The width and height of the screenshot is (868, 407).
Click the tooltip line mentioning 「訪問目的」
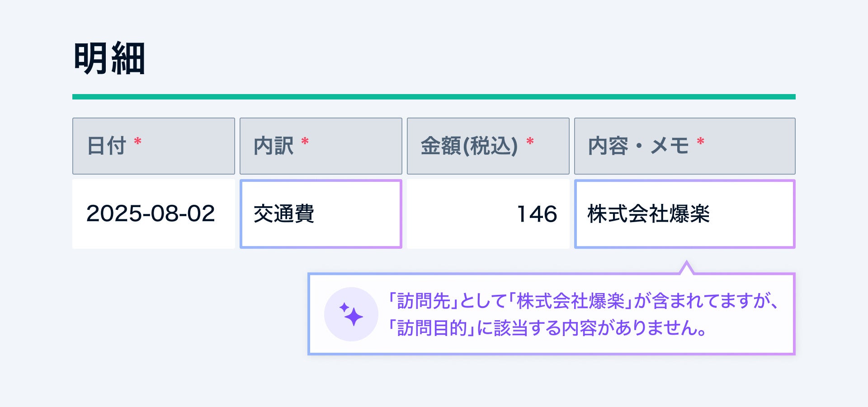[x=547, y=328]
